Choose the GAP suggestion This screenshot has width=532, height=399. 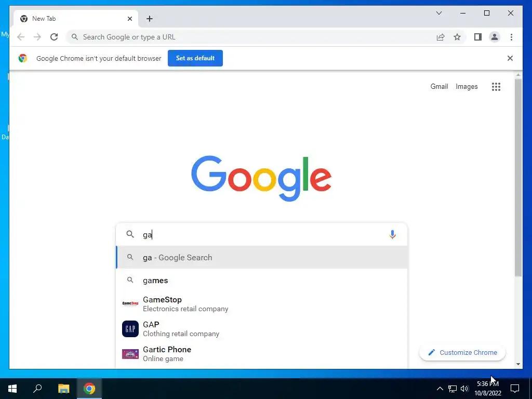pos(262,329)
